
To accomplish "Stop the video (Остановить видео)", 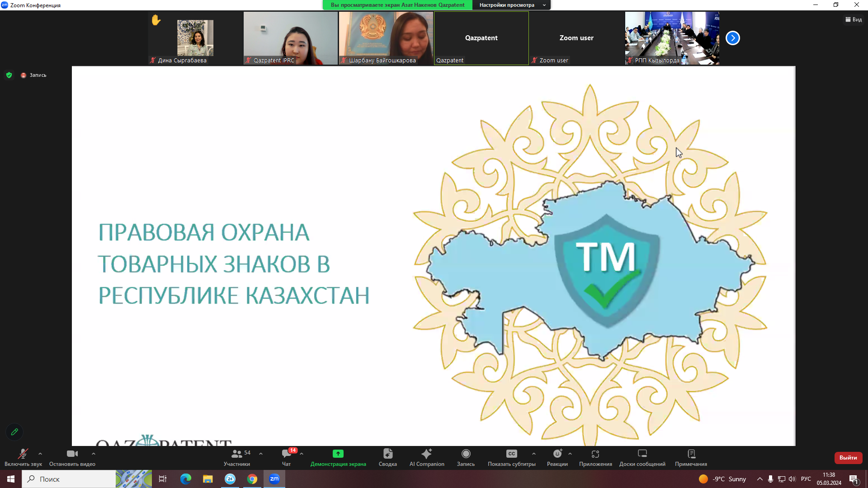I will (72, 457).
